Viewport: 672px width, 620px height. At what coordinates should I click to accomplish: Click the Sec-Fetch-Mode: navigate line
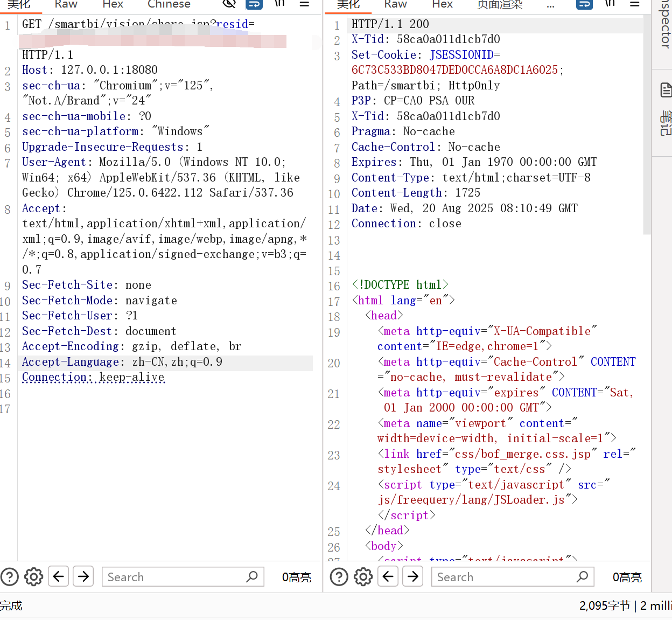click(100, 301)
